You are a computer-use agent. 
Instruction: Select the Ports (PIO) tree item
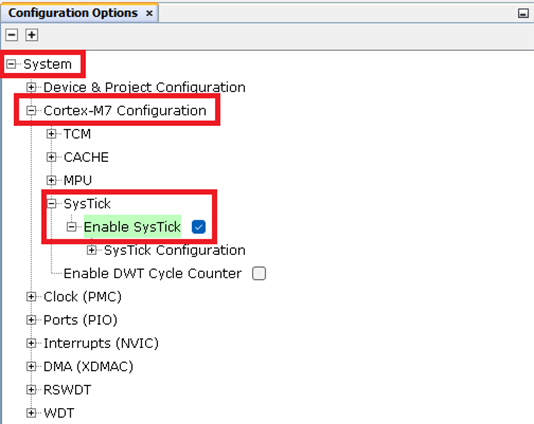pos(80,320)
